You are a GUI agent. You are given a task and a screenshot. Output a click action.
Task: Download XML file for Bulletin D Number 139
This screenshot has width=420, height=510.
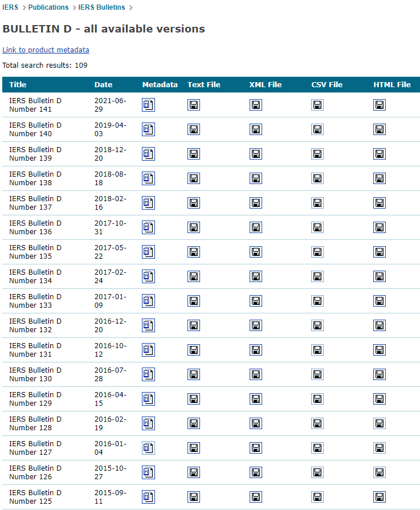tap(256, 154)
